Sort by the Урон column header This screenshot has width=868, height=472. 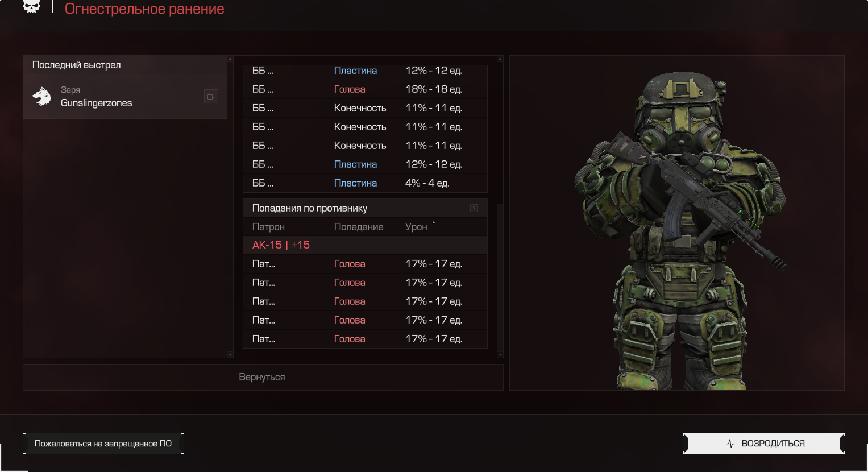point(416,227)
